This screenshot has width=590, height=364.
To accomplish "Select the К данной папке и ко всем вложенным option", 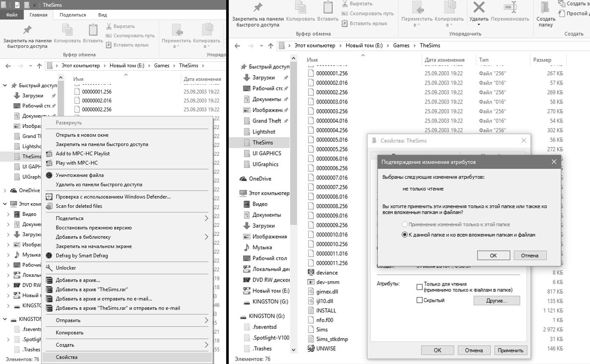I will (x=404, y=234).
